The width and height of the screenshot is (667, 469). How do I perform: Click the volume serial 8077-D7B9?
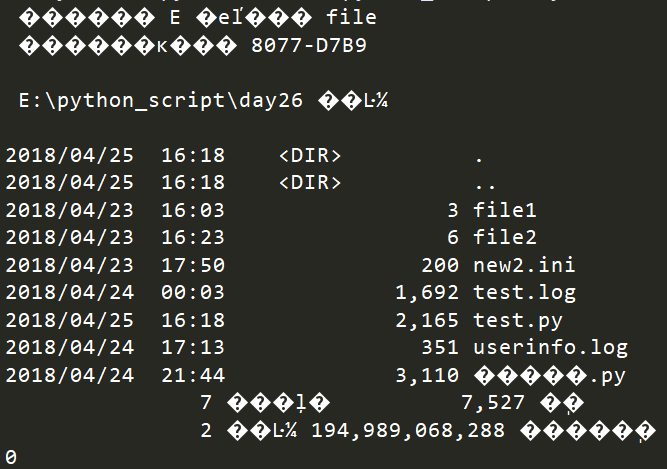[309, 45]
